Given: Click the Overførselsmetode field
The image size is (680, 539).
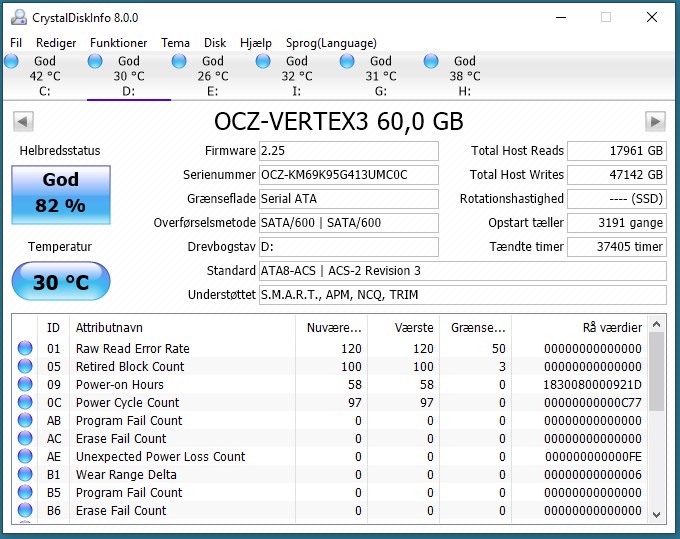Looking at the screenshot, I should click(349, 223).
